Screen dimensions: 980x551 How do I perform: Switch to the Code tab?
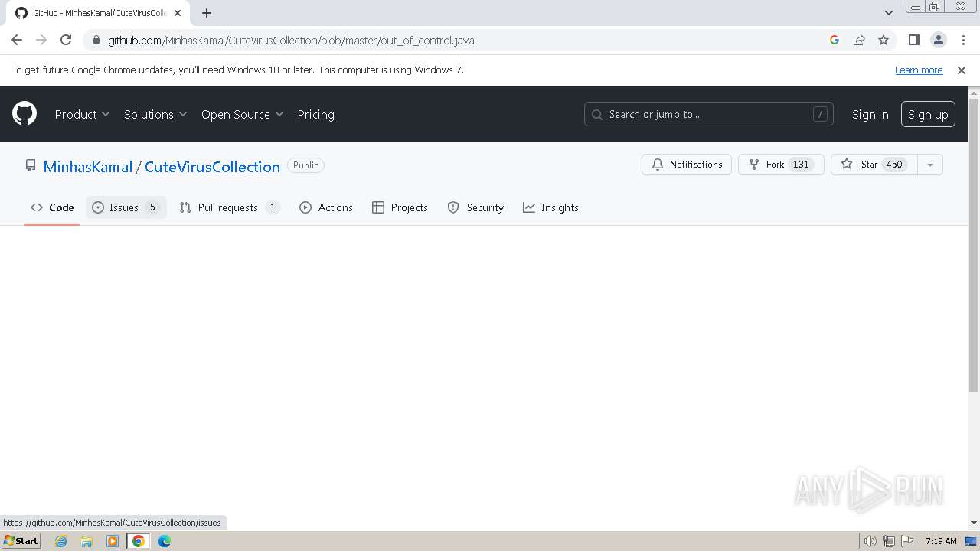pos(52,207)
